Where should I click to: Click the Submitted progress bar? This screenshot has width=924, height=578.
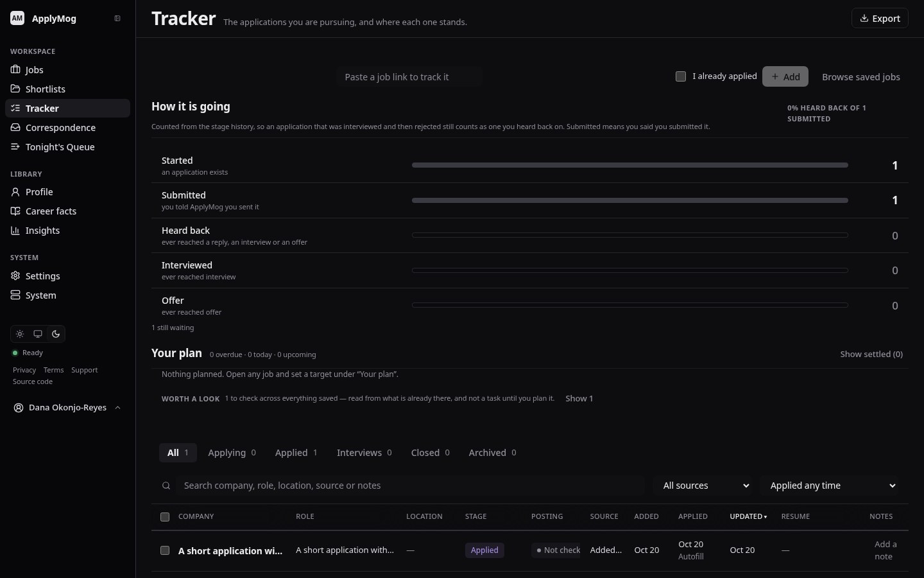[630, 200]
